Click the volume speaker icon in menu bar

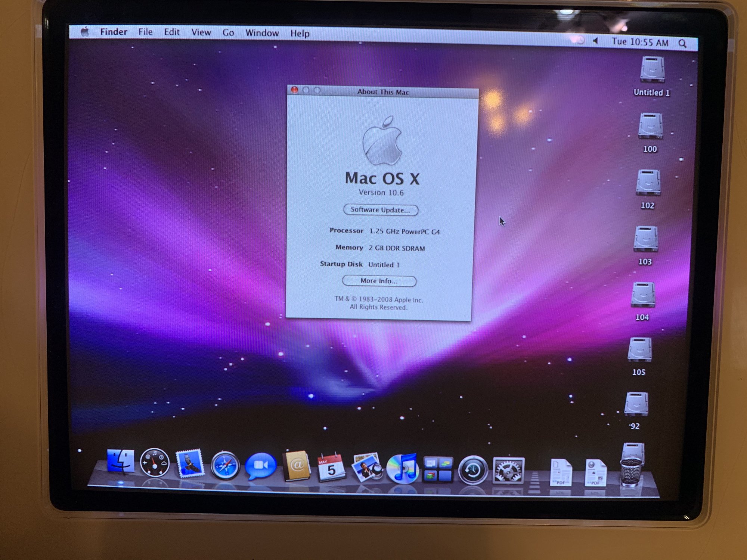coord(595,41)
